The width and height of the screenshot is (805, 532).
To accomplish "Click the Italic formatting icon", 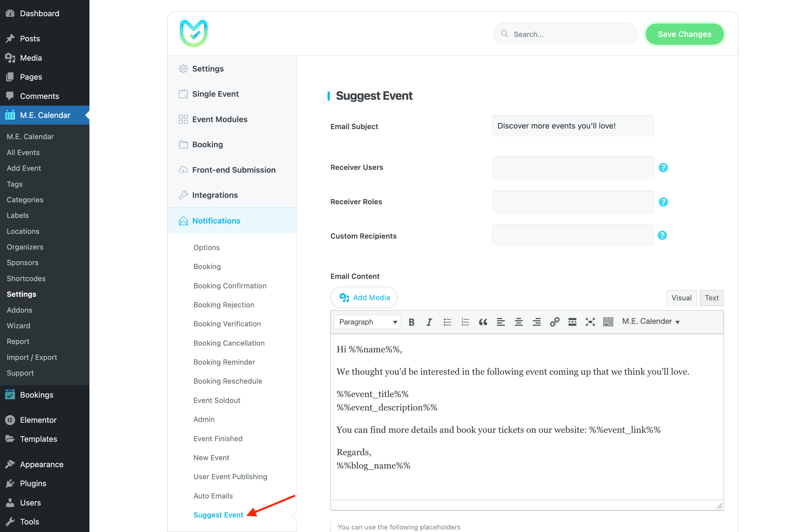I will (x=428, y=321).
